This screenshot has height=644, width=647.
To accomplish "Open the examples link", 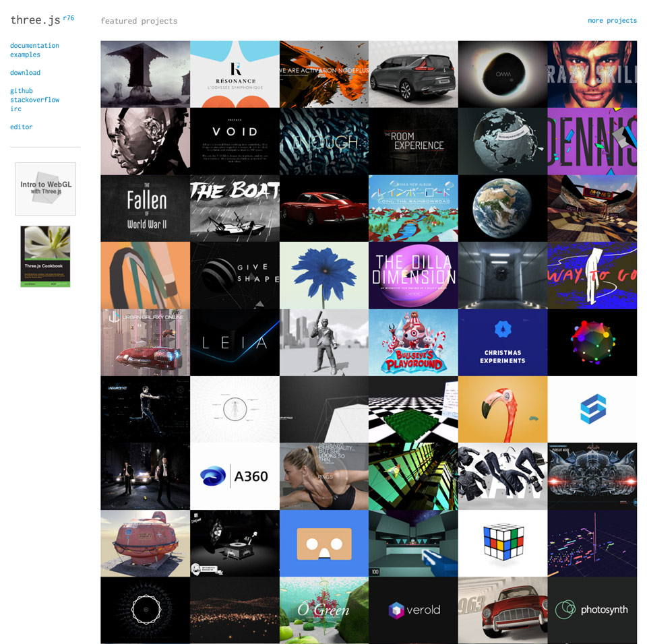I will (x=25, y=55).
